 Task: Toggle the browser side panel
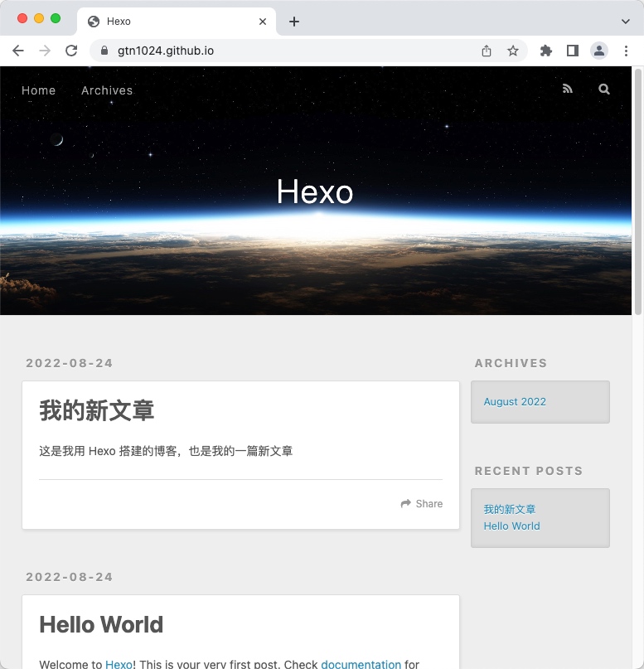pyautogui.click(x=572, y=51)
